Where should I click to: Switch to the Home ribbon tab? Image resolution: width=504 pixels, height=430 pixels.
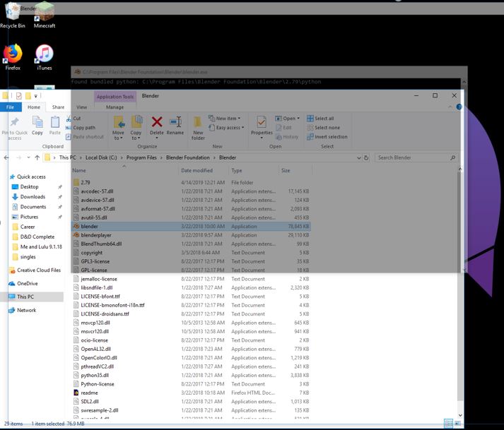coord(34,107)
